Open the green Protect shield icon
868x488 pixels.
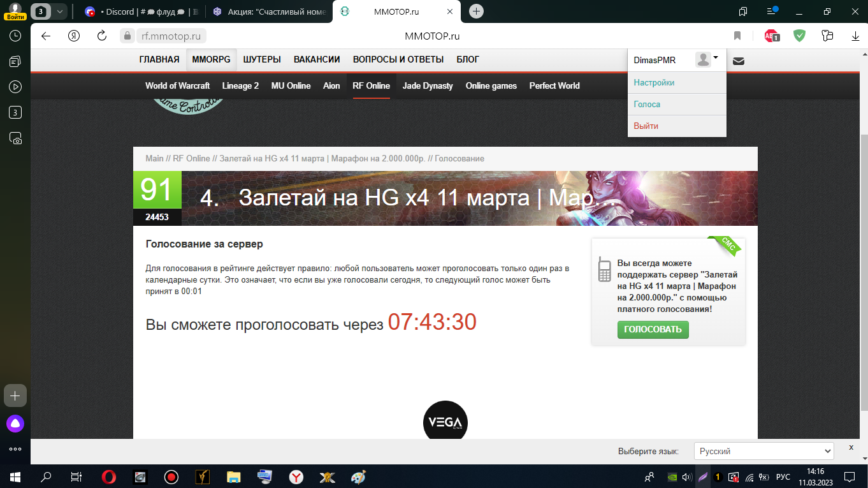pyautogui.click(x=799, y=36)
